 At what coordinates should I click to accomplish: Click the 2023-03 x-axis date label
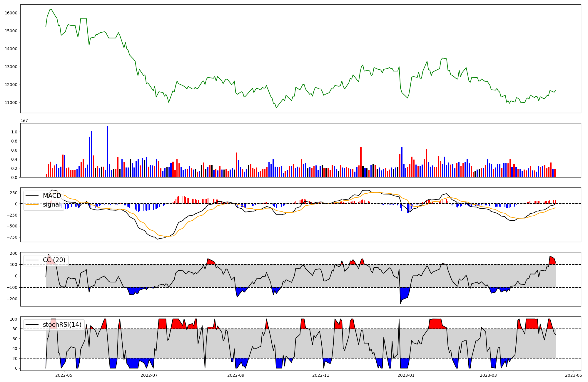tap(488, 375)
